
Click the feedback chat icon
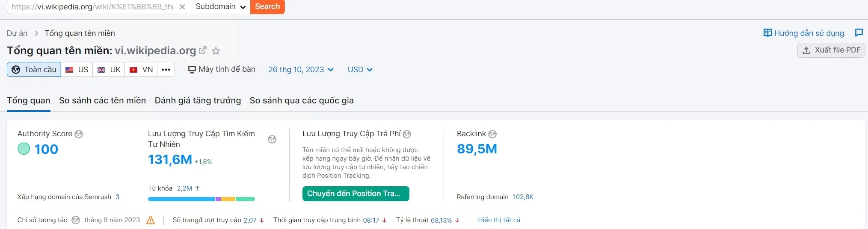859,32
